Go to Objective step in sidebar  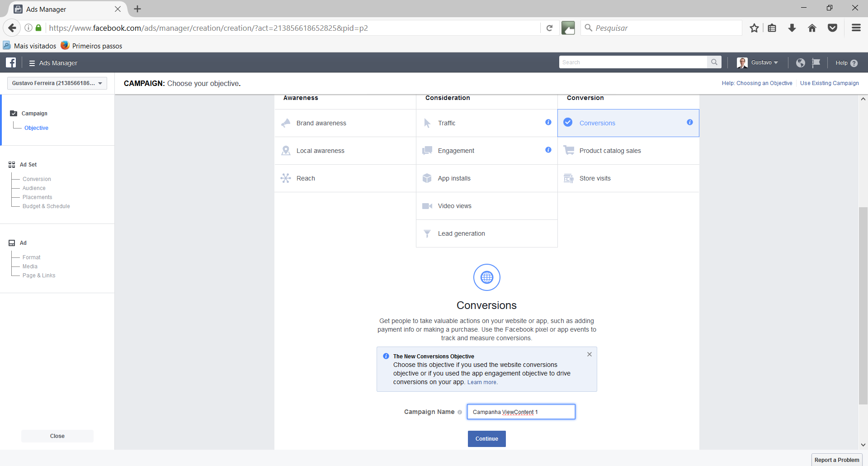point(36,128)
